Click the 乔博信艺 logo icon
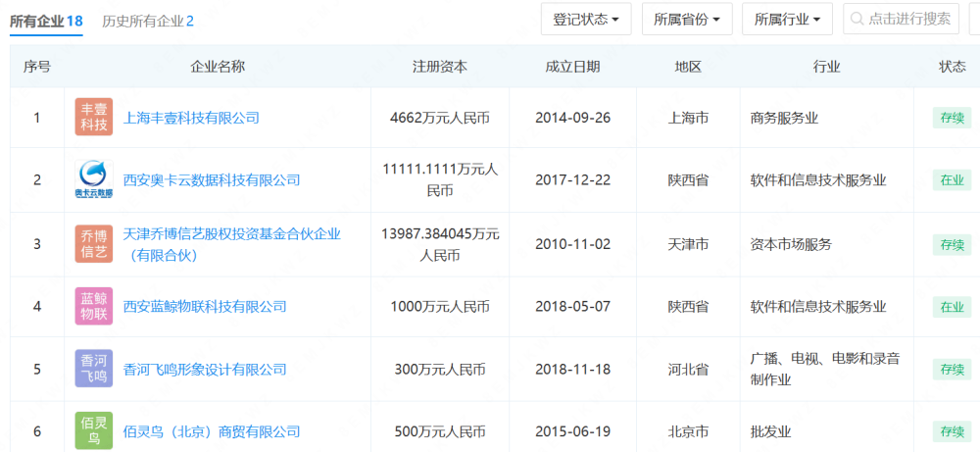 tap(94, 244)
